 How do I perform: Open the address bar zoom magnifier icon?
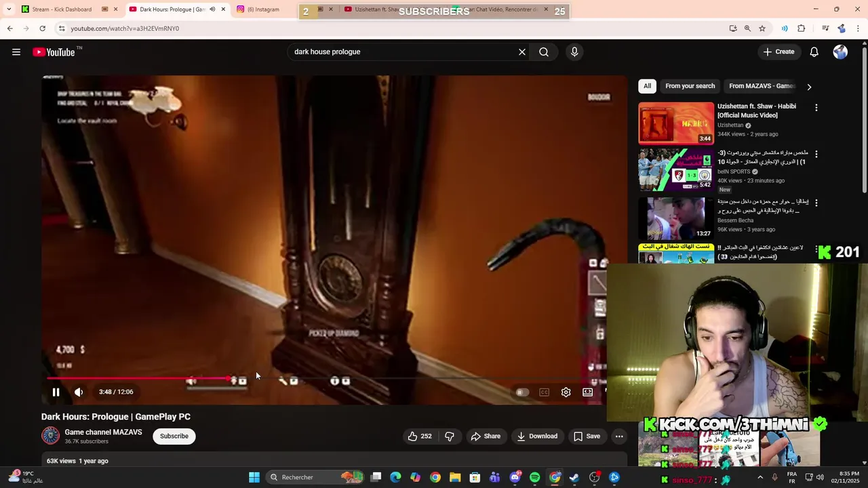pos(747,28)
